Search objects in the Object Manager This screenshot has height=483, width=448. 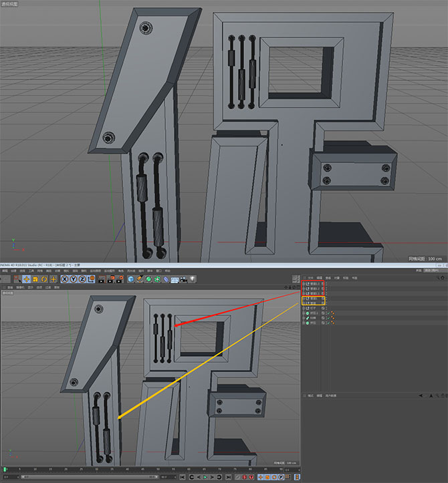pos(438,278)
